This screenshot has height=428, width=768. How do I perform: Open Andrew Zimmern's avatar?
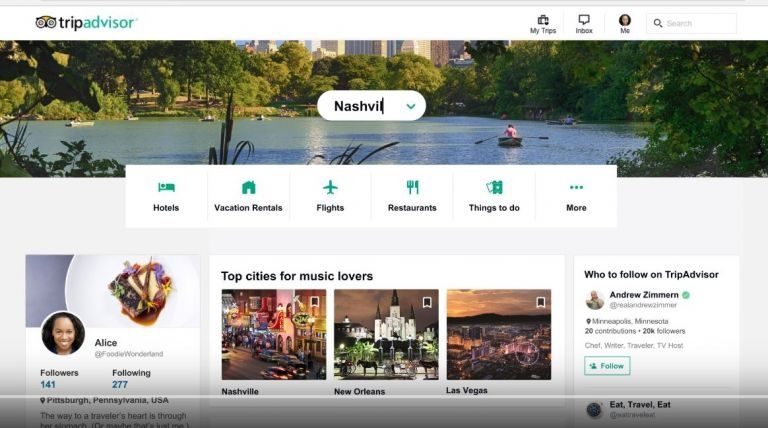pyautogui.click(x=595, y=300)
